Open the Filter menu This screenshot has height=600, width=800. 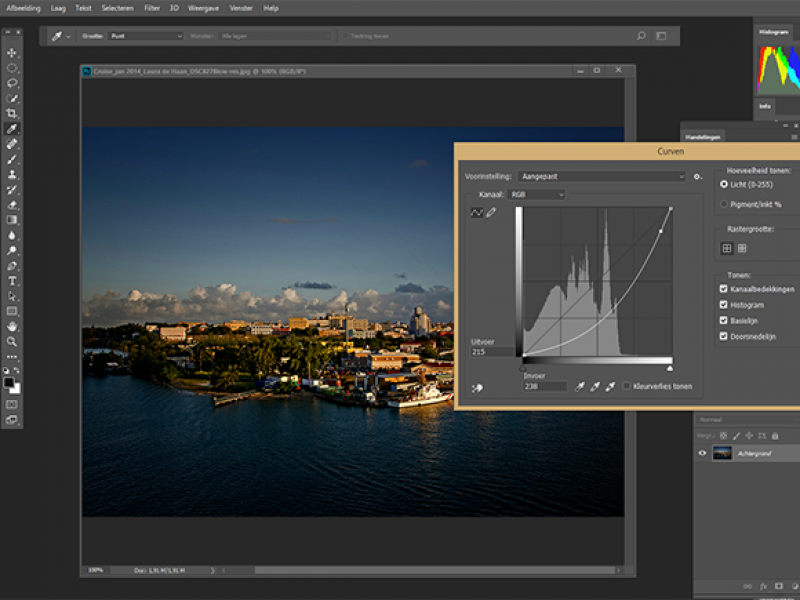coord(151,7)
